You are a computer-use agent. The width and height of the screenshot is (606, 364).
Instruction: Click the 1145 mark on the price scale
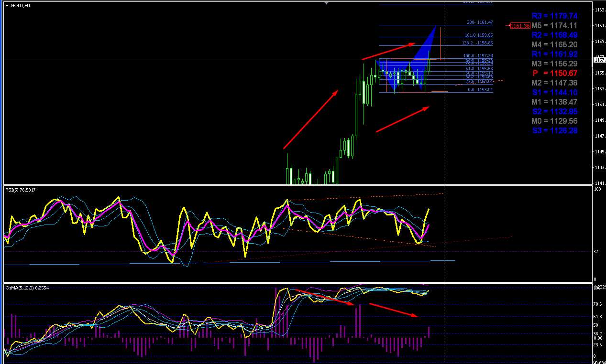pos(600,152)
